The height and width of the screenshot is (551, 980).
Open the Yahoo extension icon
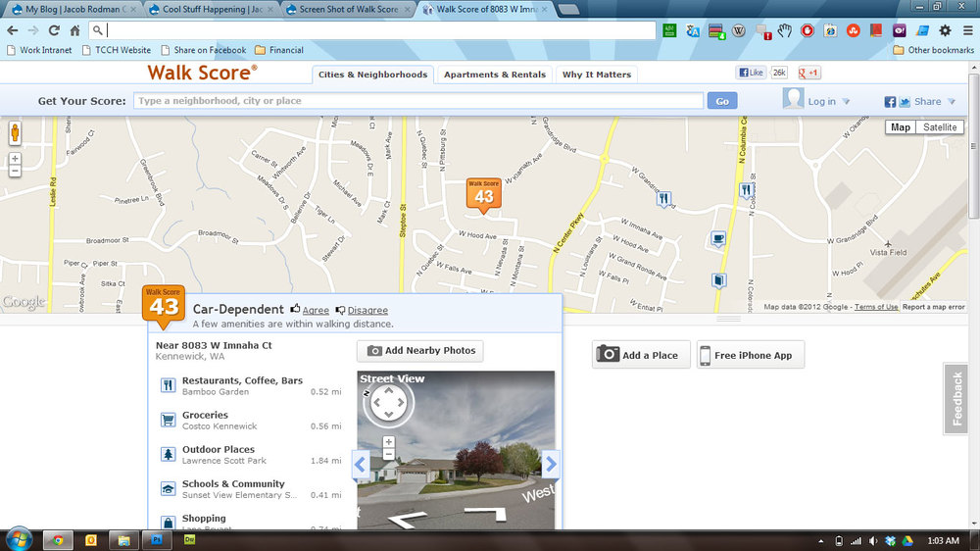point(899,30)
